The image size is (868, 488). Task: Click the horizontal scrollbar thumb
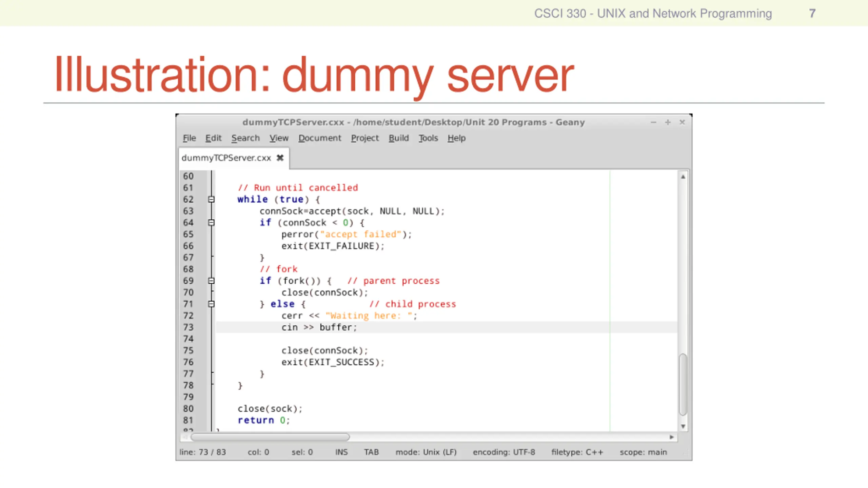point(270,437)
